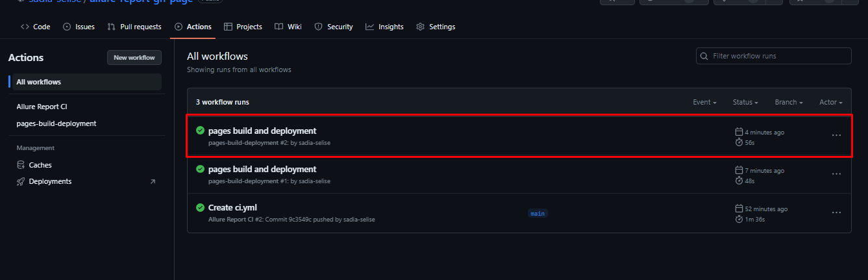Image resolution: width=868 pixels, height=280 pixels.
Task: Expand the Status filter dropdown
Action: point(745,102)
